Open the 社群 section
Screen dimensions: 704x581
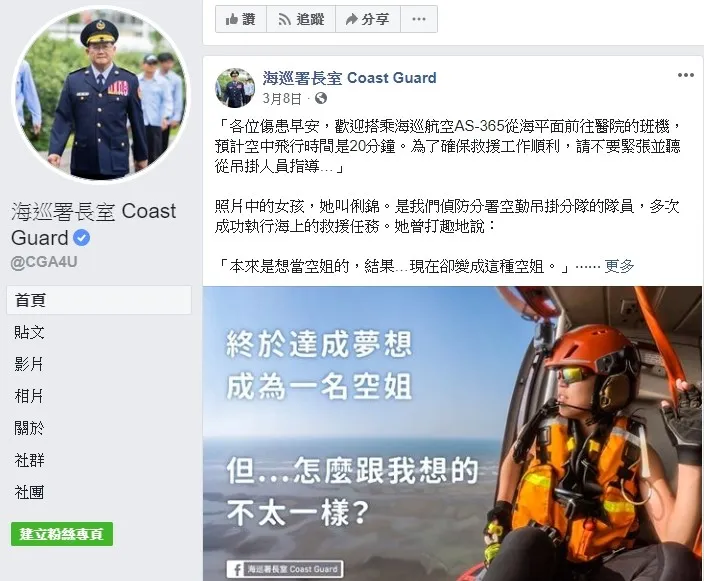(30, 460)
